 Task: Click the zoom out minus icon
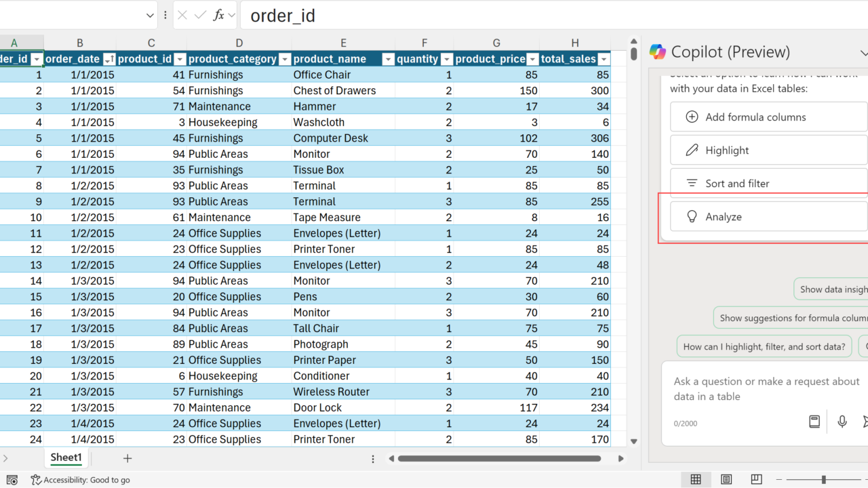tap(781, 480)
